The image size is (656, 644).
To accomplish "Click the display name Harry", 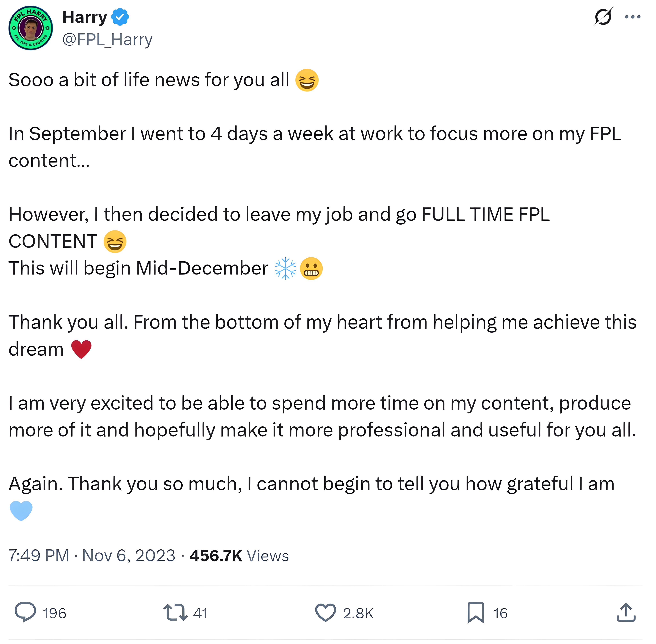I will tap(85, 17).
